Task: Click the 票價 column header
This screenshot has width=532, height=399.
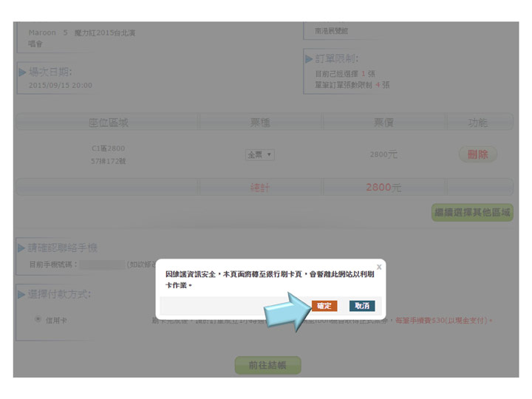Action: (383, 123)
